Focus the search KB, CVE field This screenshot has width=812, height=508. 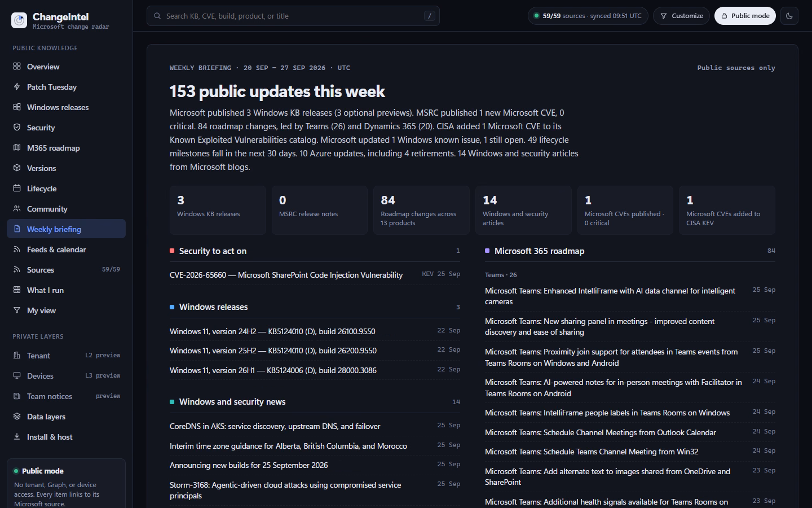pos(293,16)
